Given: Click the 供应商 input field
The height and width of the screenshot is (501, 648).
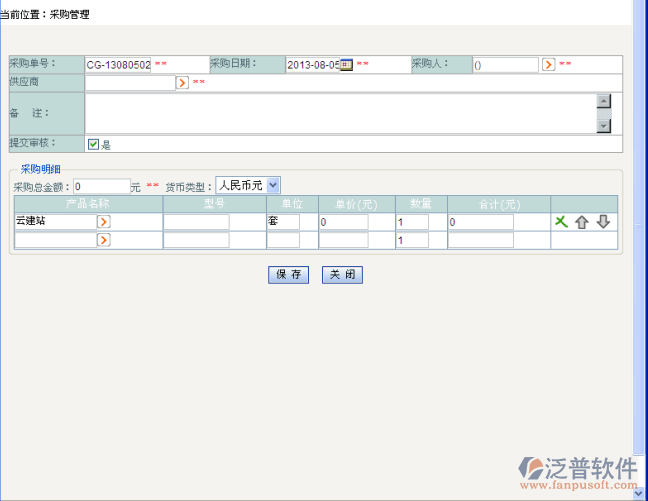Looking at the screenshot, I should [130, 83].
